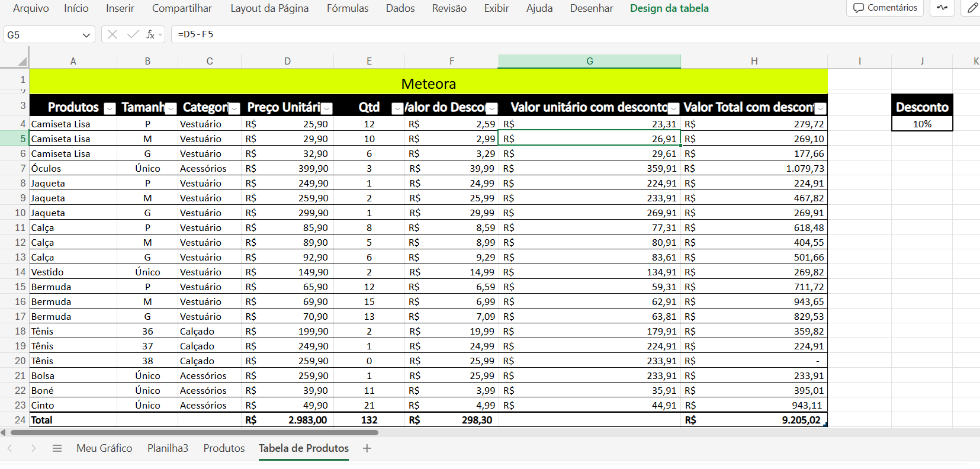Open the Preço Unitário filter dropdown
980x469 pixels.
326,108
